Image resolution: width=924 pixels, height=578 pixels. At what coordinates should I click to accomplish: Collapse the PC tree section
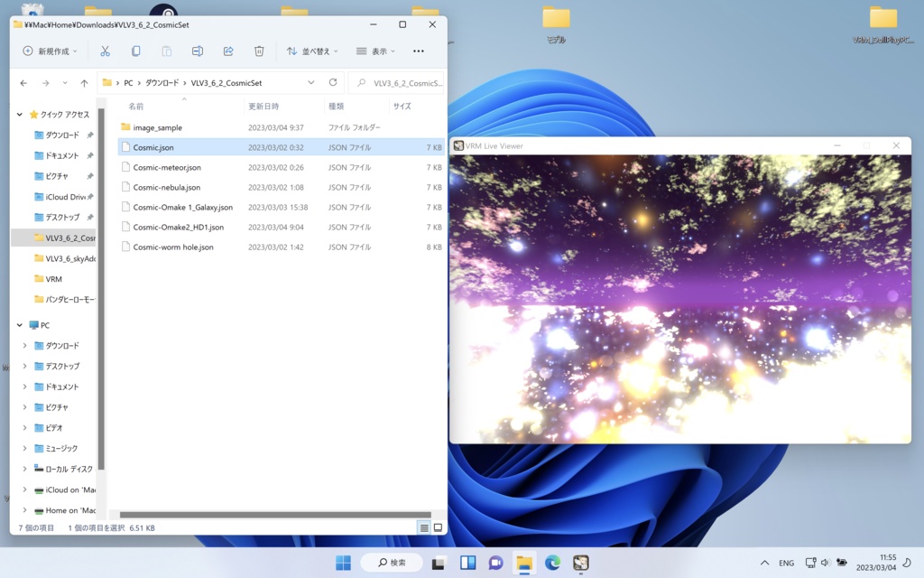coord(20,325)
